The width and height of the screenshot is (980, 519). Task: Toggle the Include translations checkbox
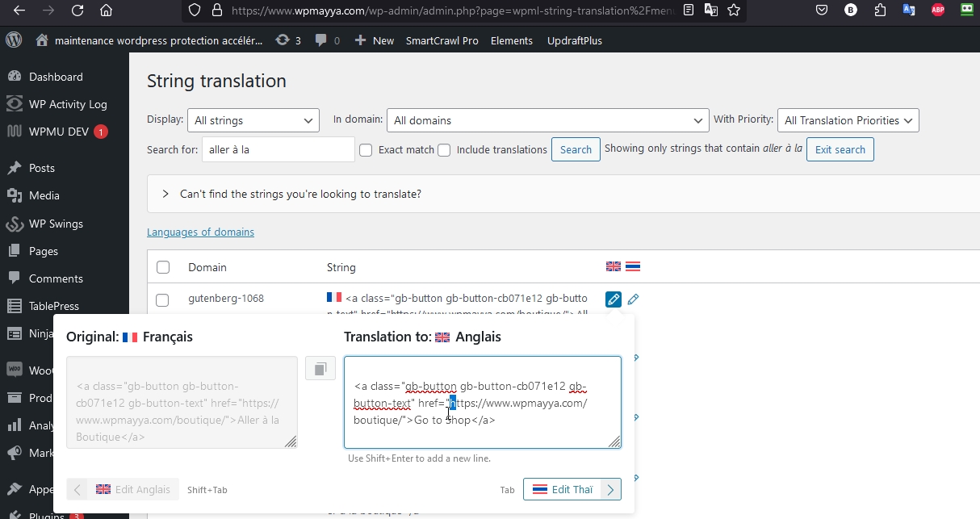443,150
